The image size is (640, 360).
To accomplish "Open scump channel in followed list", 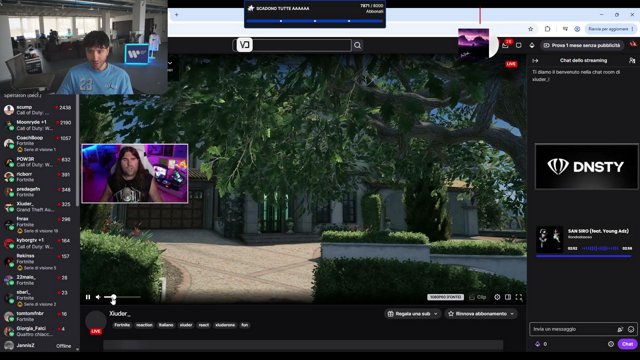I will [38, 110].
